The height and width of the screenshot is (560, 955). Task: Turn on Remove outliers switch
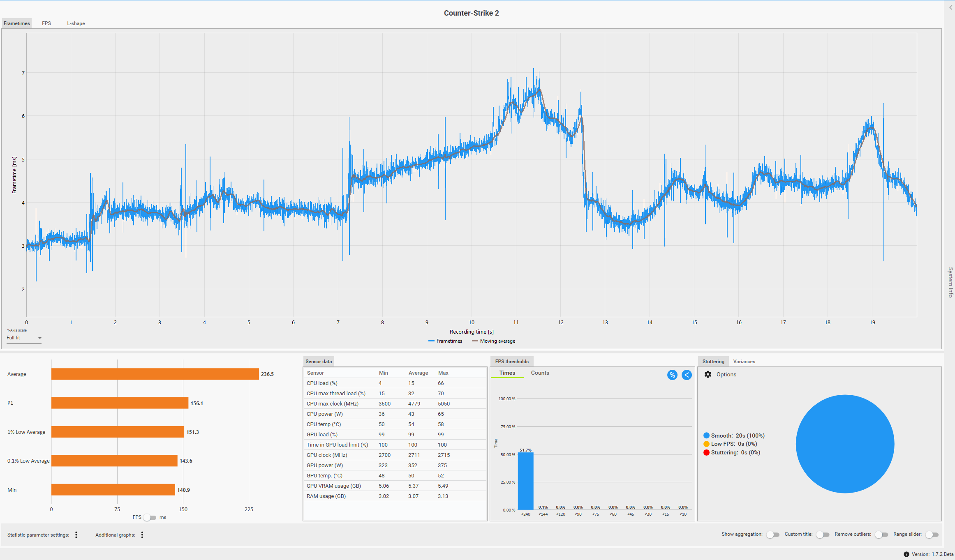coord(881,535)
